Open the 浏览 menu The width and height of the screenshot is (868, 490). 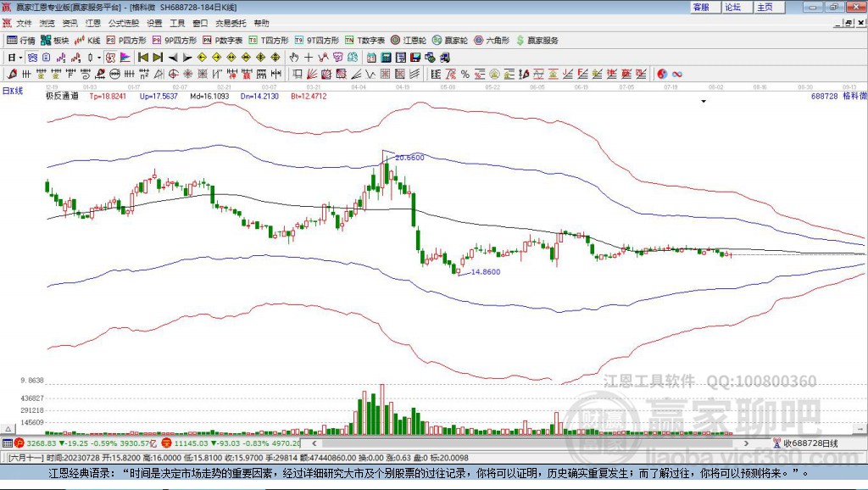pos(47,23)
